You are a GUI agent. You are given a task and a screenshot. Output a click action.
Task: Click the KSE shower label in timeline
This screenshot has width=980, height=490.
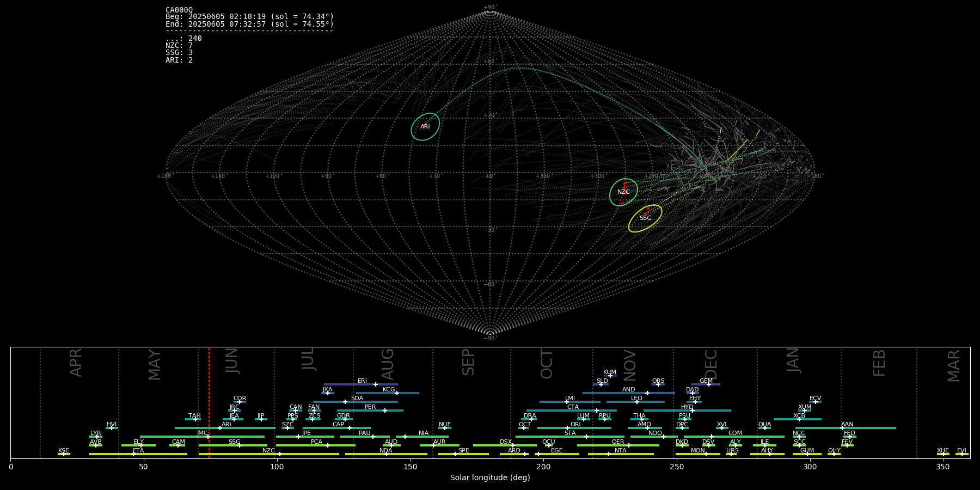coord(64,450)
